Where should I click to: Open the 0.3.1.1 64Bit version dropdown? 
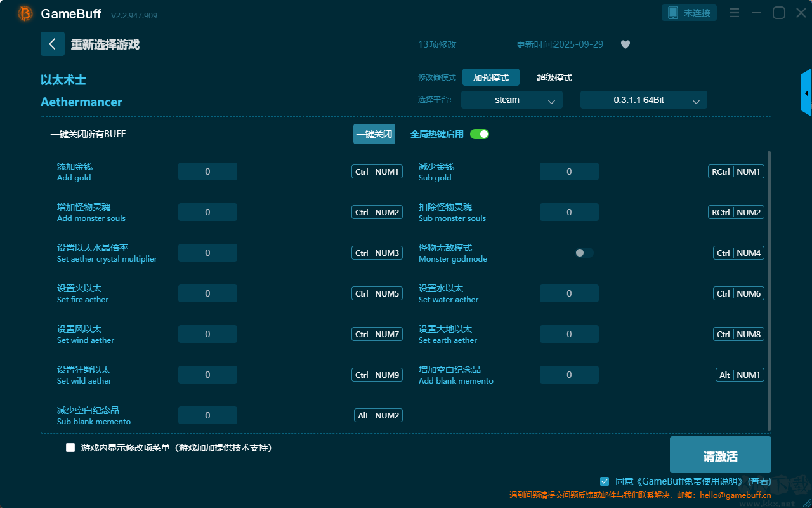[x=643, y=100]
